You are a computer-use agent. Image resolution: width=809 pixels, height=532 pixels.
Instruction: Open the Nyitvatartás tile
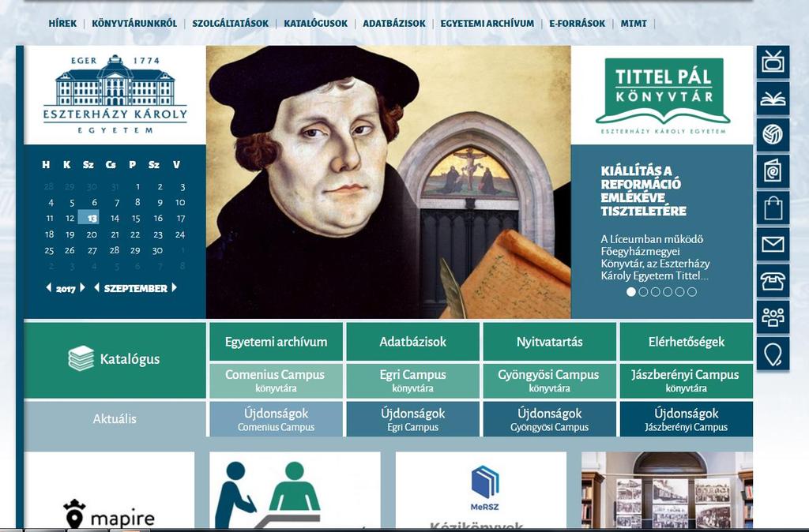coord(550,342)
